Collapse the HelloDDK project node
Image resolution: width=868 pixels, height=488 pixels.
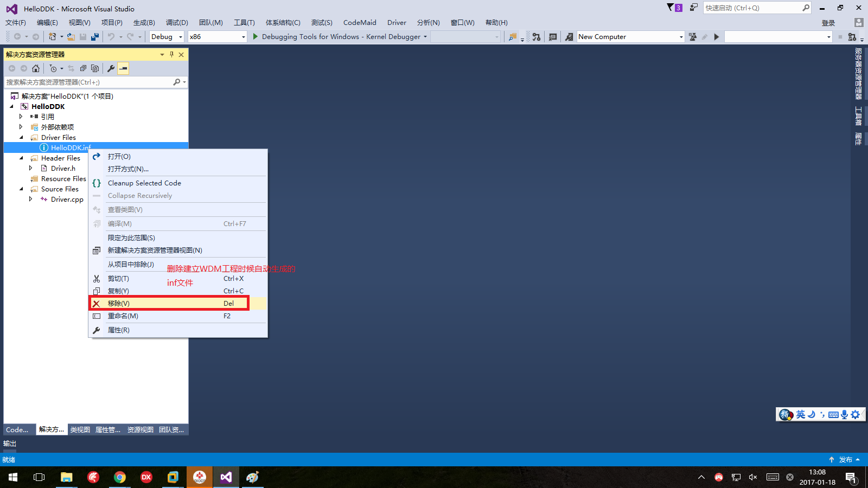(x=11, y=106)
